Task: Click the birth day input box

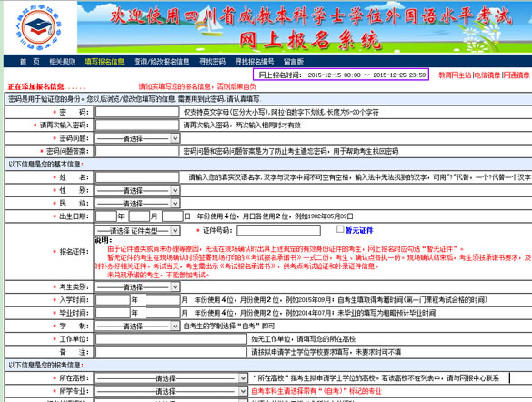Action: [x=173, y=216]
